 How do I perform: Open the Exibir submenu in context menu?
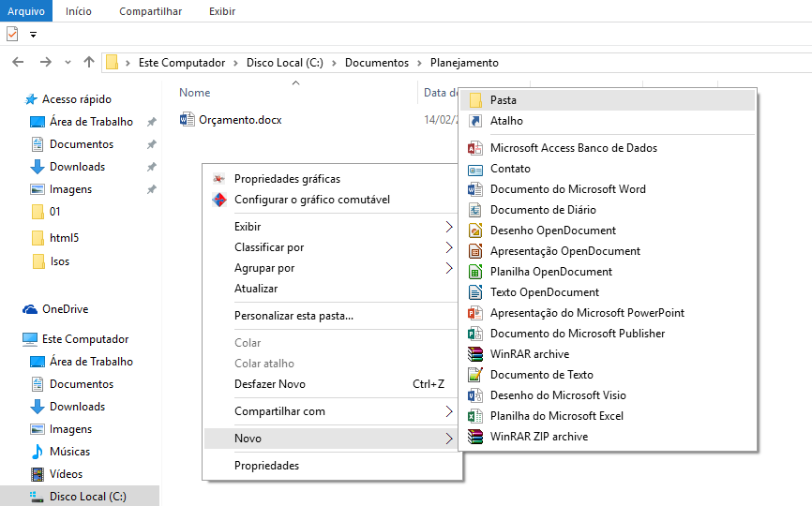coord(332,227)
